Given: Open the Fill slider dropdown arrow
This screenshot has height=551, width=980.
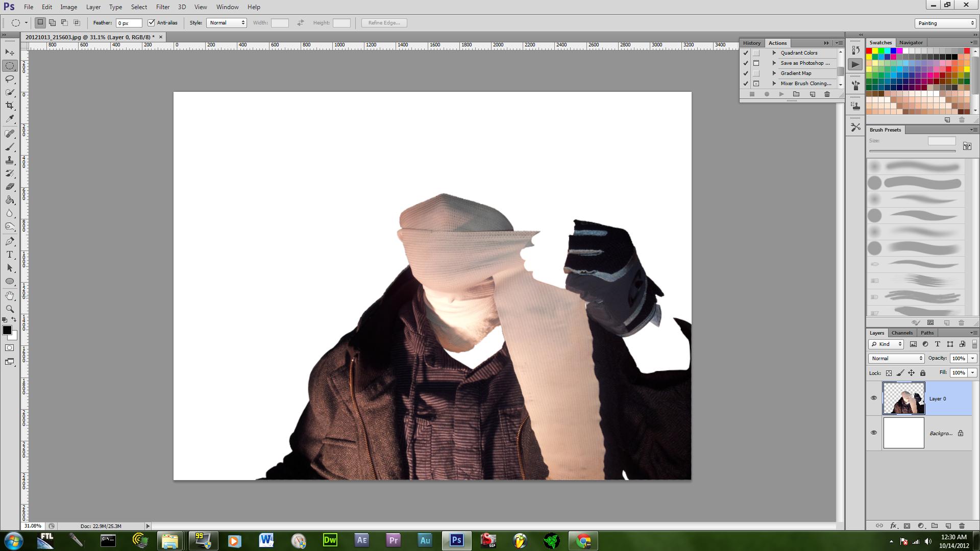Looking at the screenshot, I should (x=973, y=372).
